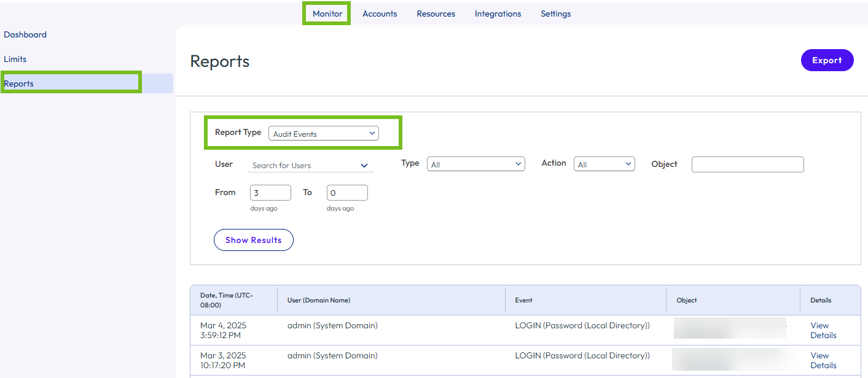
Task: Click the Reports page heading
Action: click(220, 61)
